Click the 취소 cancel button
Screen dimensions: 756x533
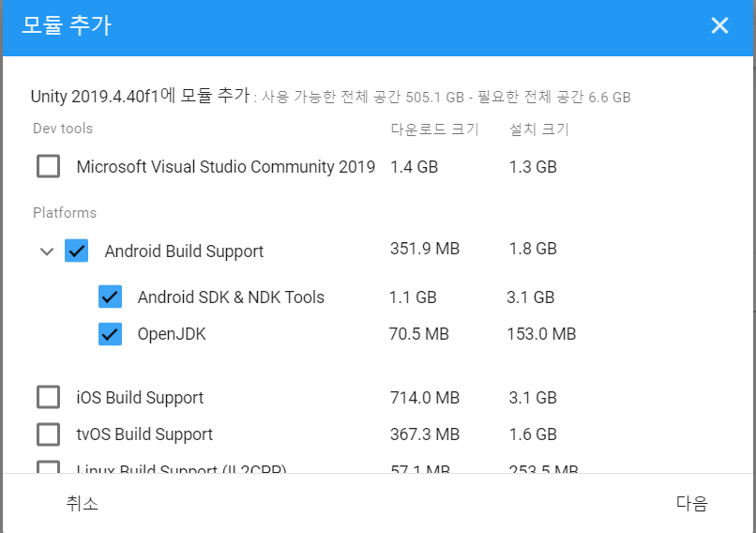coord(83,504)
